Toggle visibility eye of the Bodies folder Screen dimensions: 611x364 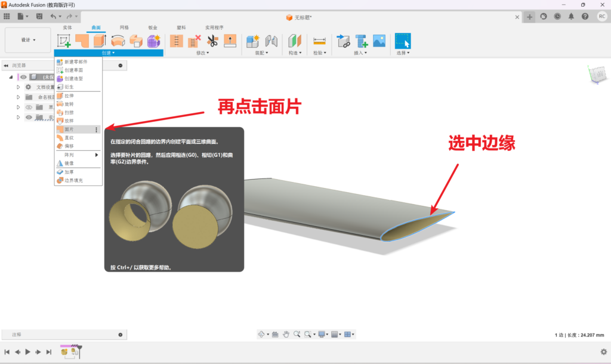tap(28, 117)
